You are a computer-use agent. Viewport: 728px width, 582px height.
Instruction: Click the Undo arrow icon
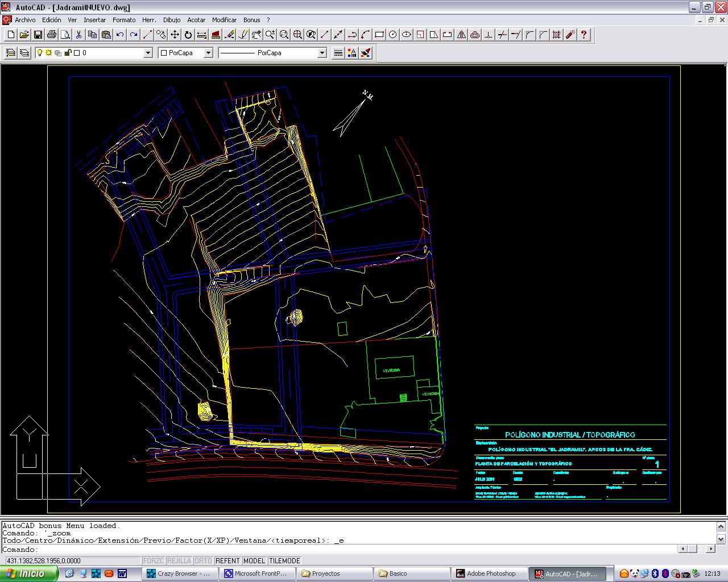[120, 35]
